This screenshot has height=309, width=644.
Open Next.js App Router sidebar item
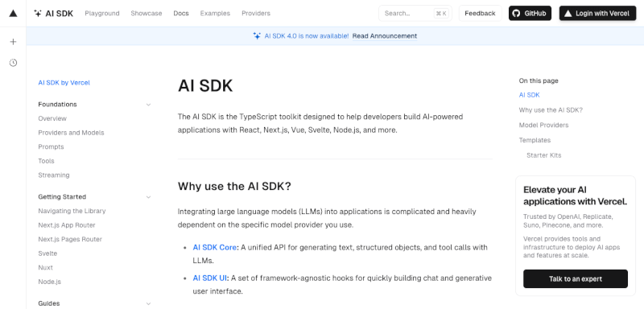click(x=67, y=225)
